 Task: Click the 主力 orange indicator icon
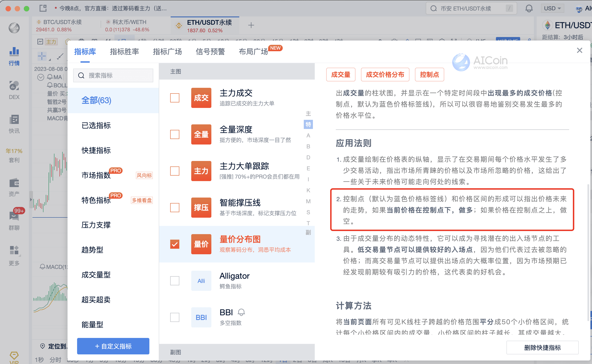tap(201, 171)
